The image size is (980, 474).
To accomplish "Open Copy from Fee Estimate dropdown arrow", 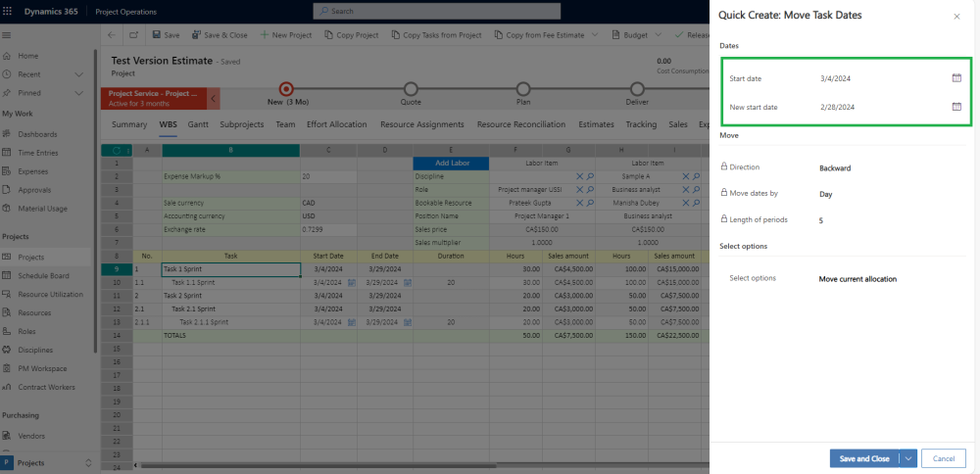I will (x=595, y=35).
